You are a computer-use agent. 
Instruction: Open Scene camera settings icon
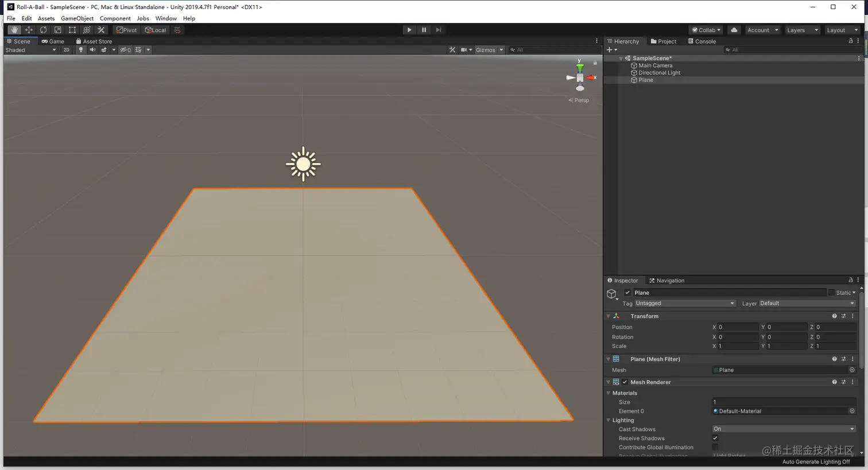464,50
